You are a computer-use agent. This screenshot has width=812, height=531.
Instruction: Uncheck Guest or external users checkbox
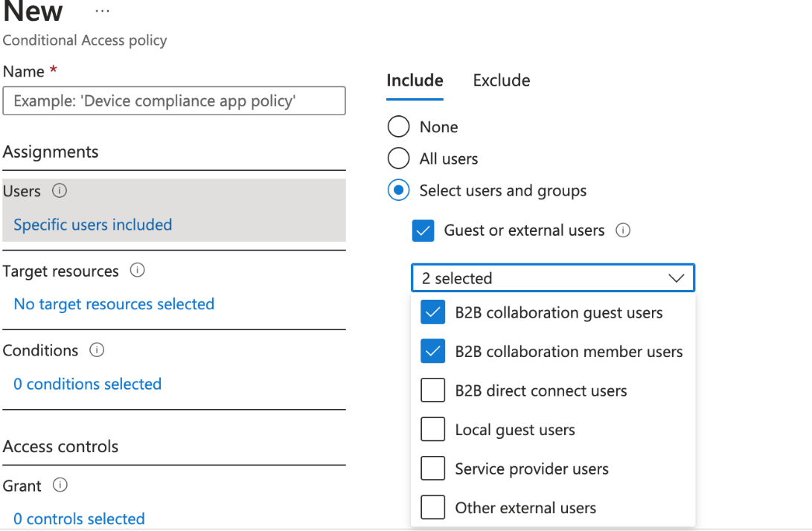(423, 231)
